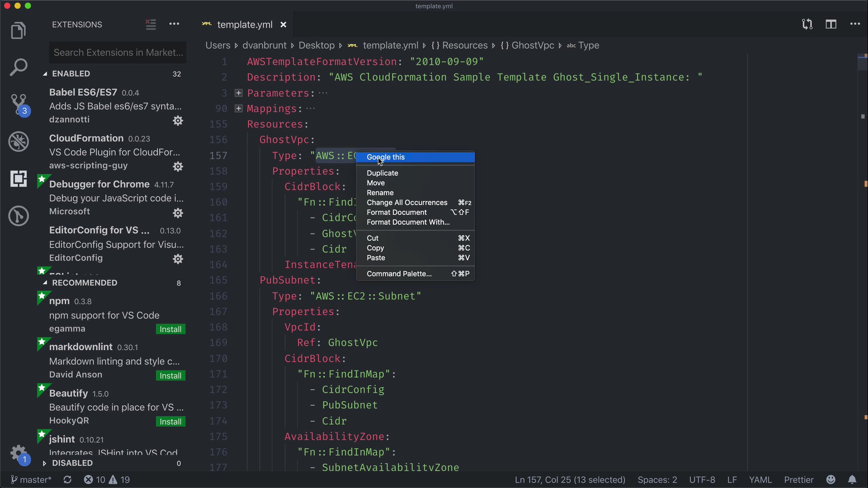Expand the DISABLED extensions section
Screen dimensions: 868x488
71,463
